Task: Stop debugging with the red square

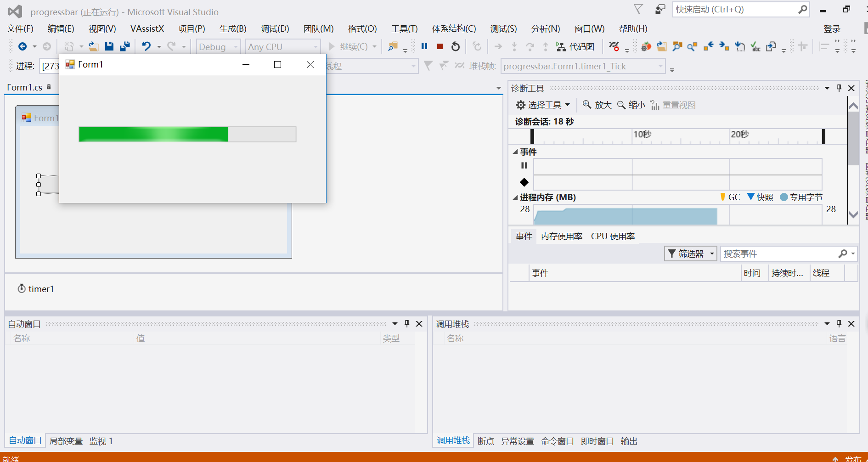Action: pyautogui.click(x=440, y=46)
